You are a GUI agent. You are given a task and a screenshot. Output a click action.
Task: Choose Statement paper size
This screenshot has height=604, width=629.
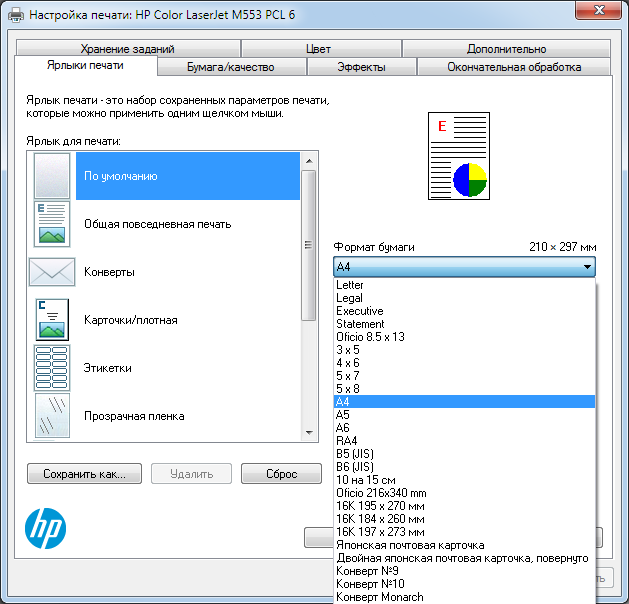coord(464,324)
